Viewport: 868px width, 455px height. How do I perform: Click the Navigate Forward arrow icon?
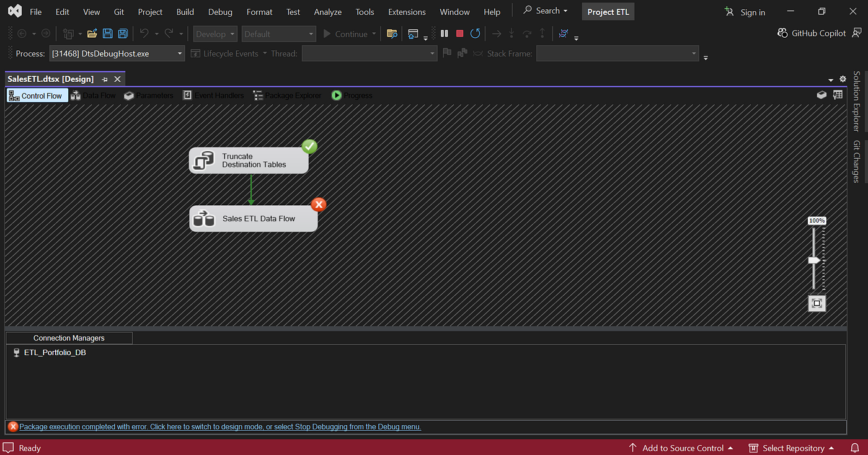[46, 33]
